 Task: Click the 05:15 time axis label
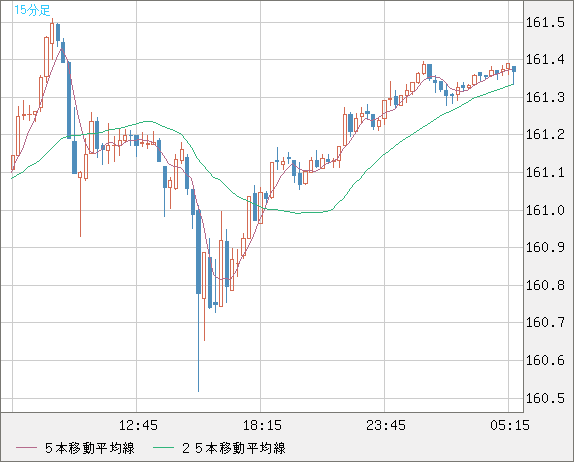click(510, 425)
